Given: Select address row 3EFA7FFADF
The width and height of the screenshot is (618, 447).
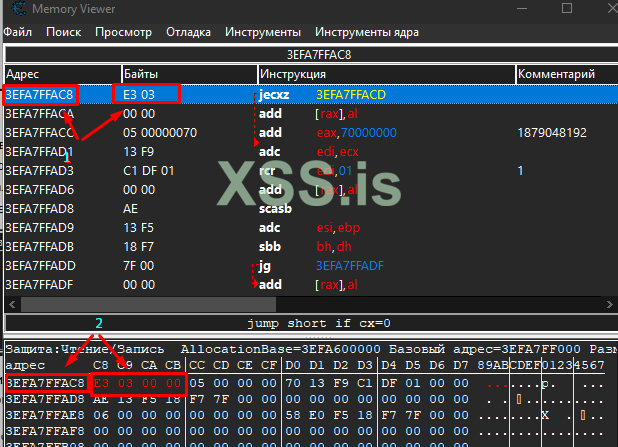Looking at the screenshot, I should pyautogui.click(x=39, y=285).
